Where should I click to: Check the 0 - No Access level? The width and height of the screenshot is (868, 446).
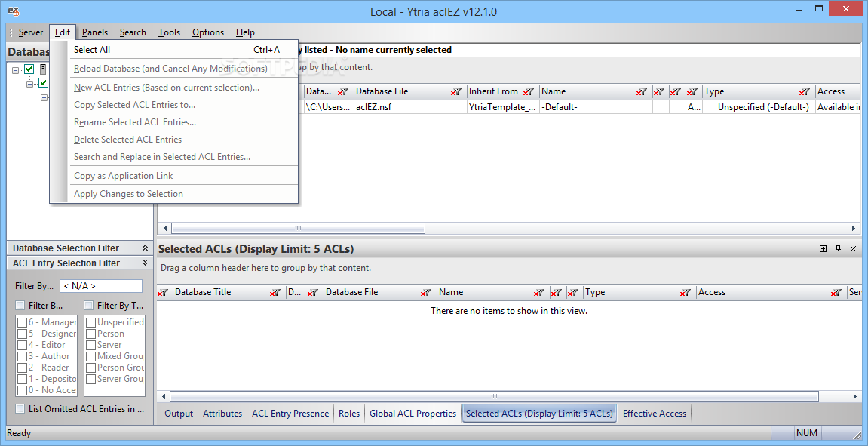point(22,391)
